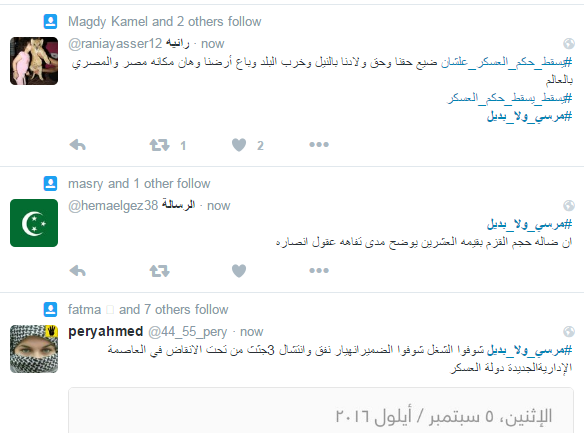
Task: Open peryahmed display name link
Action: [106, 331]
